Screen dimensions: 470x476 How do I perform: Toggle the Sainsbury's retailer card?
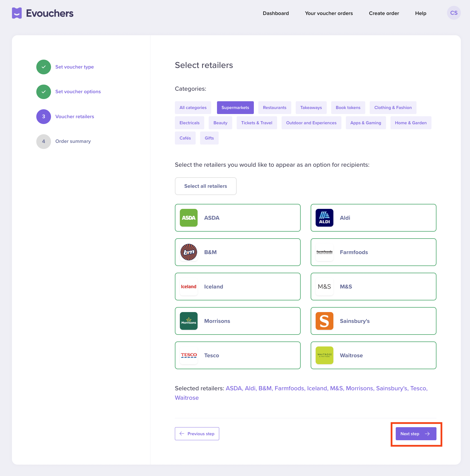pyautogui.click(x=374, y=321)
